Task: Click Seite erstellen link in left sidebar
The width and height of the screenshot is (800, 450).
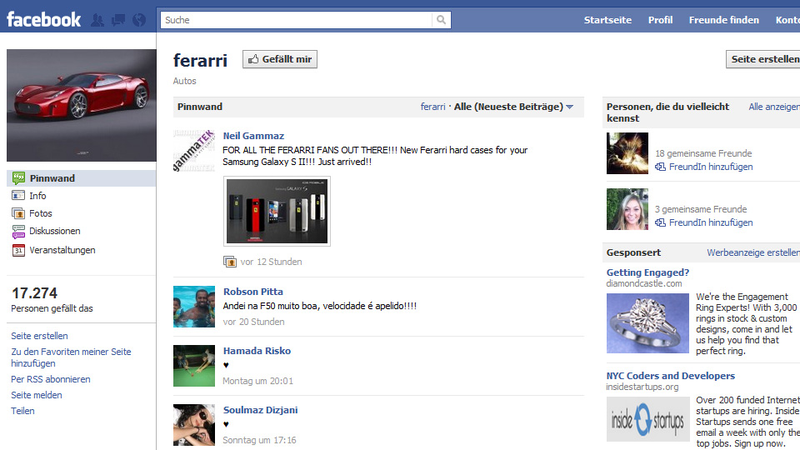Action: tap(39, 336)
